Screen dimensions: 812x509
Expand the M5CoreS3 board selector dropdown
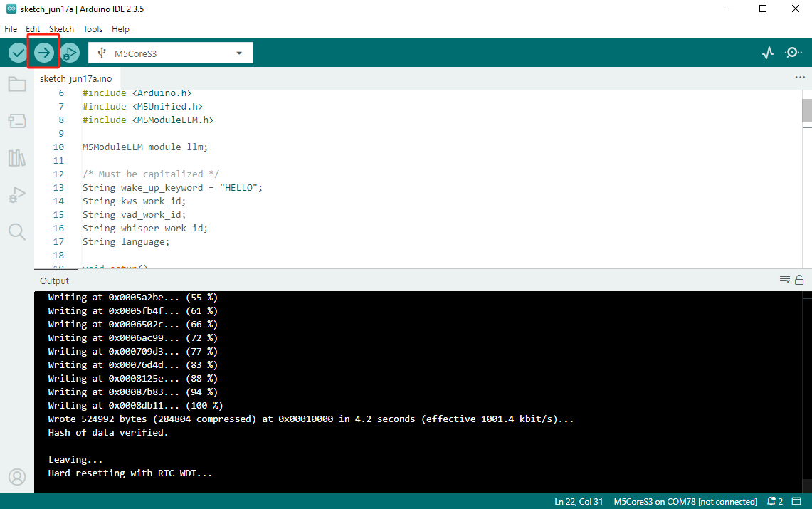(x=170, y=53)
